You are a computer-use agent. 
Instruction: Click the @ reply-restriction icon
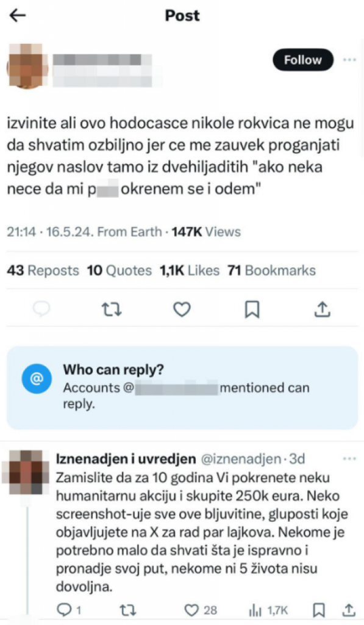(37, 378)
